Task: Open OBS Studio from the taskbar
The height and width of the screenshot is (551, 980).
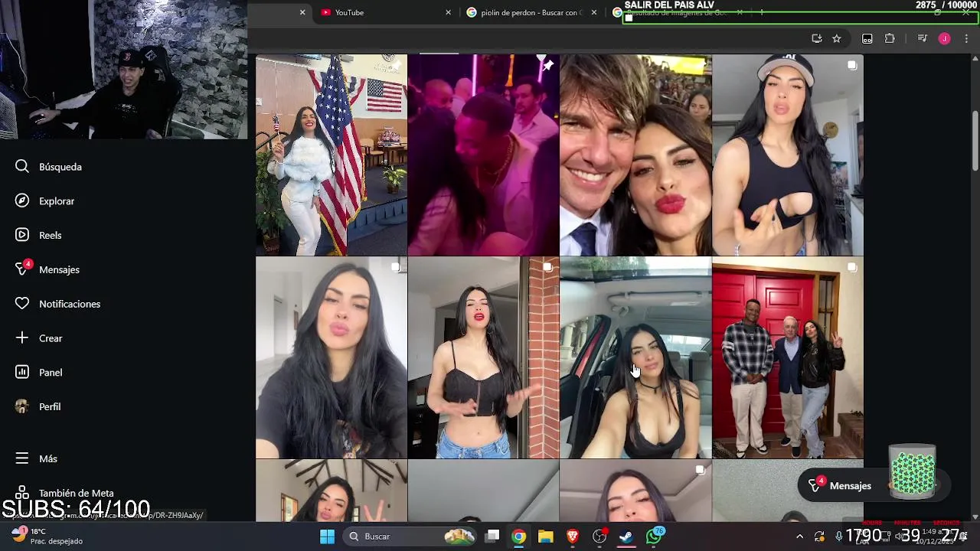Action: pos(599,536)
